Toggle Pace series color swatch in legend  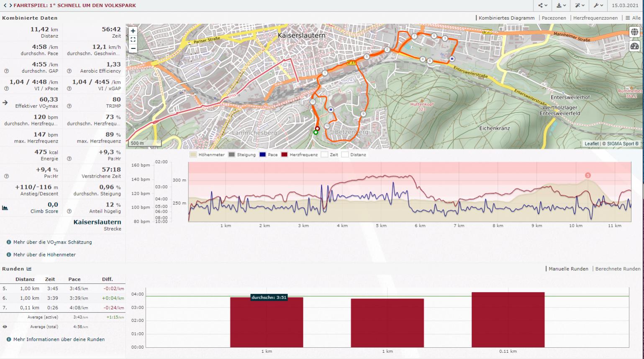point(262,155)
